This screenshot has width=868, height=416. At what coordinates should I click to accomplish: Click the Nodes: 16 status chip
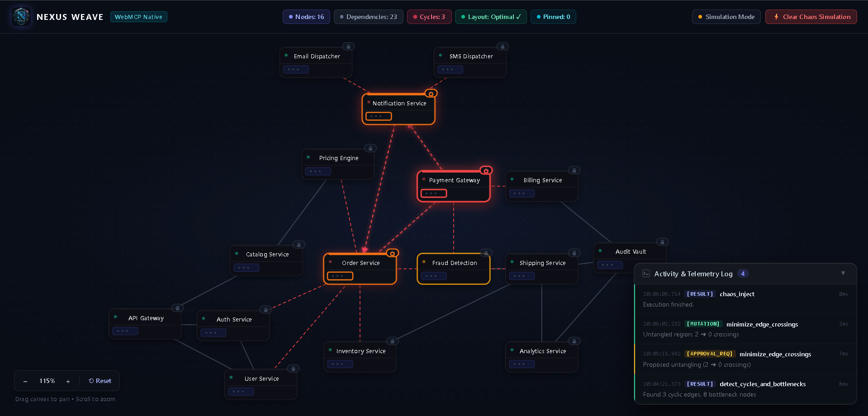306,17
